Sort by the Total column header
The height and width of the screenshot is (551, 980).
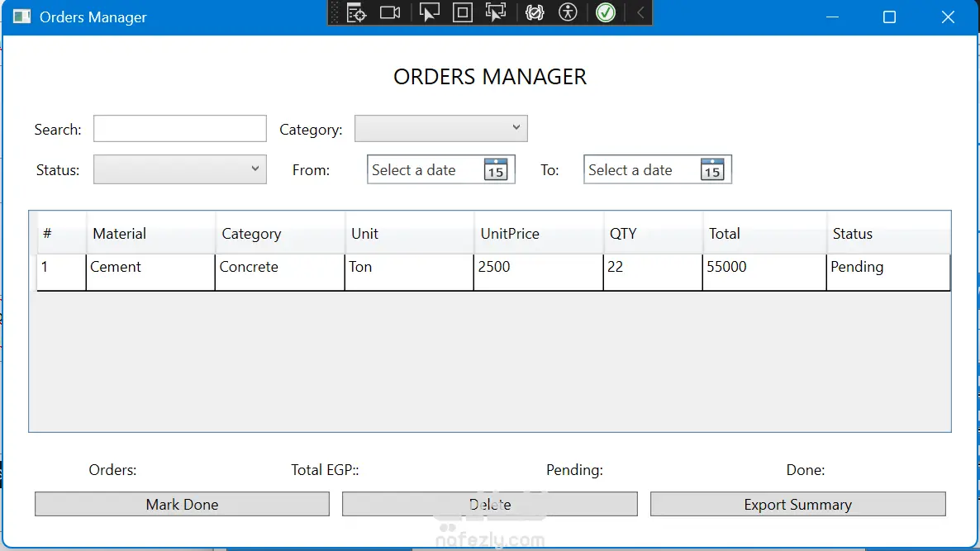click(x=764, y=233)
